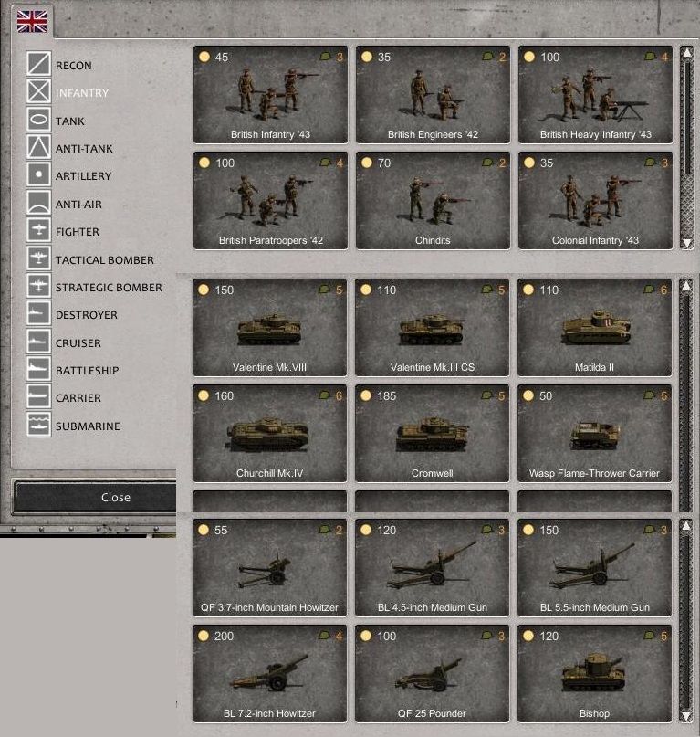The width and height of the screenshot is (700, 737).
Task: Click the infantry list scrollbar track
Action: click(x=687, y=148)
